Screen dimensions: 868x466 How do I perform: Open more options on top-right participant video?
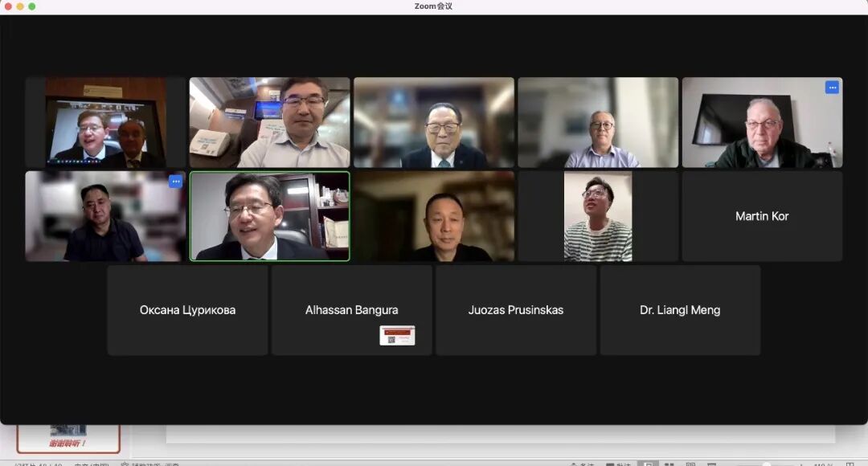click(832, 88)
